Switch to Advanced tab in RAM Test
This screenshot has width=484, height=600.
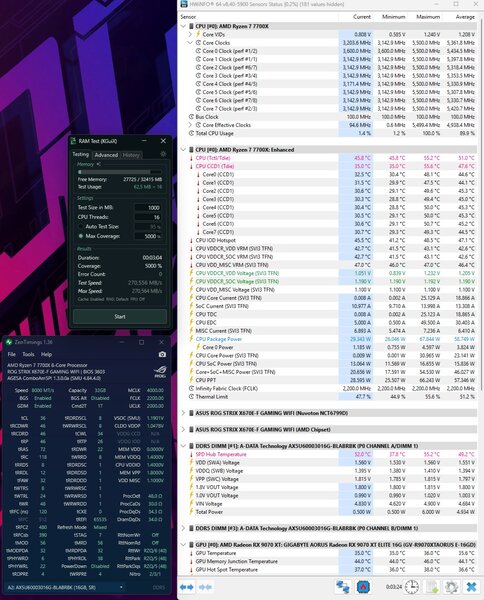pos(106,155)
